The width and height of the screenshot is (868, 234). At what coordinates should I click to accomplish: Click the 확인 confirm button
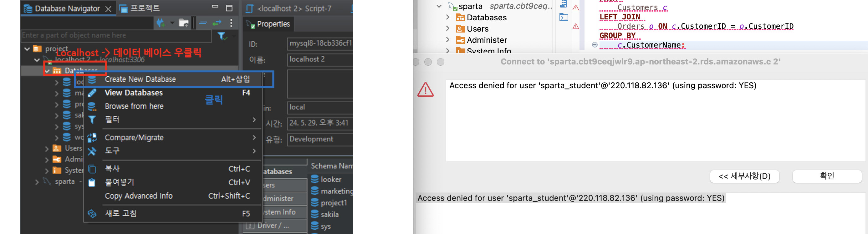click(x=827, y=176)
